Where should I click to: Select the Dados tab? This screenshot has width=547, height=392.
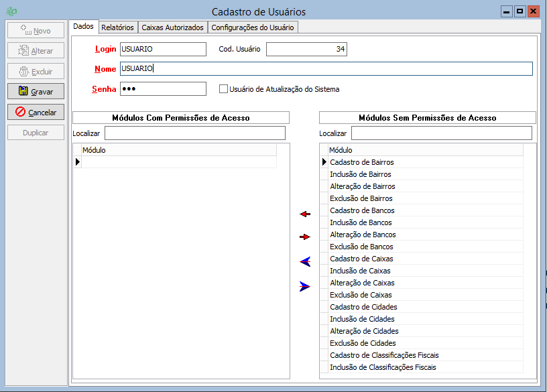coord(83,27)
